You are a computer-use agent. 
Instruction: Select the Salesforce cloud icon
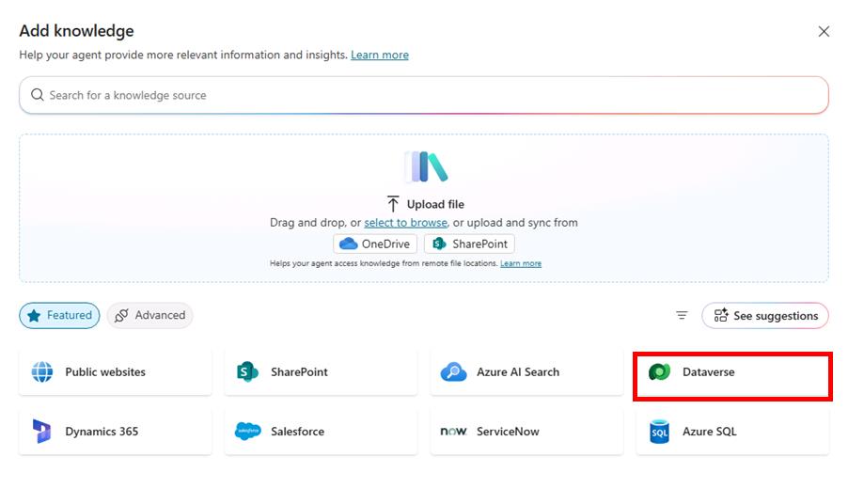point(247,432)
